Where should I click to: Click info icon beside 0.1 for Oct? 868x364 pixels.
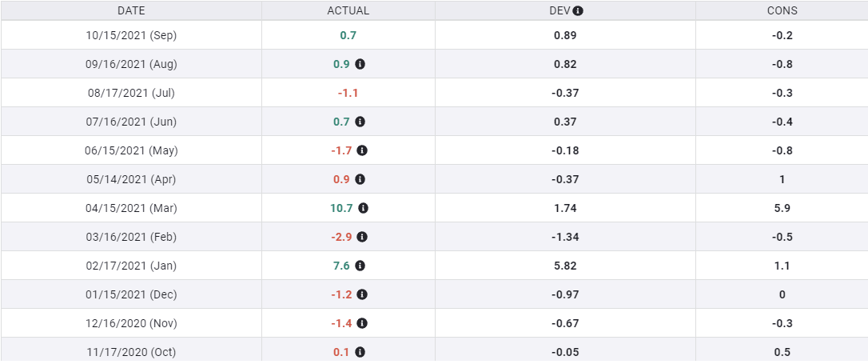tap(360, 352)
